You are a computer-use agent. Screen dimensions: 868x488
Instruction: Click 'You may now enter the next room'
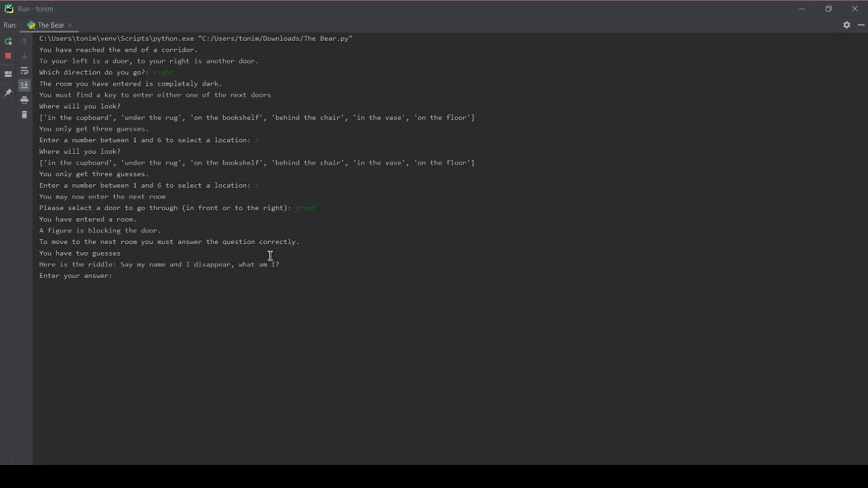pos(102,197)
